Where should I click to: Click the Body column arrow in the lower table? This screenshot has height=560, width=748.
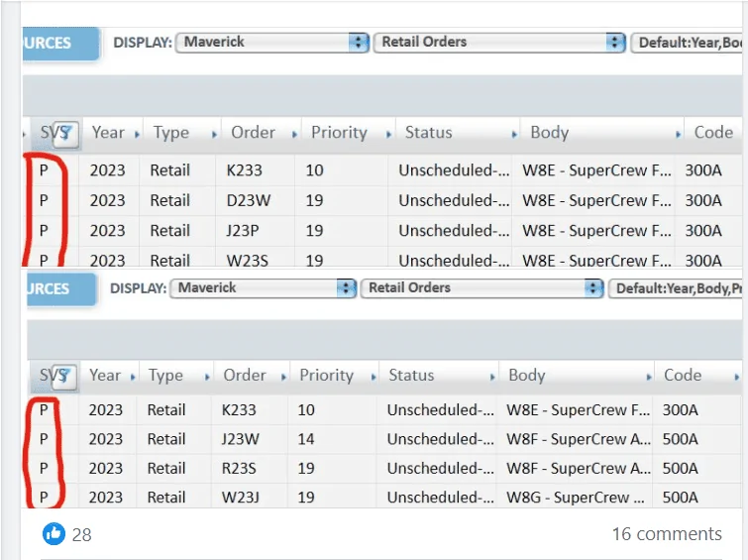[648, 378]
